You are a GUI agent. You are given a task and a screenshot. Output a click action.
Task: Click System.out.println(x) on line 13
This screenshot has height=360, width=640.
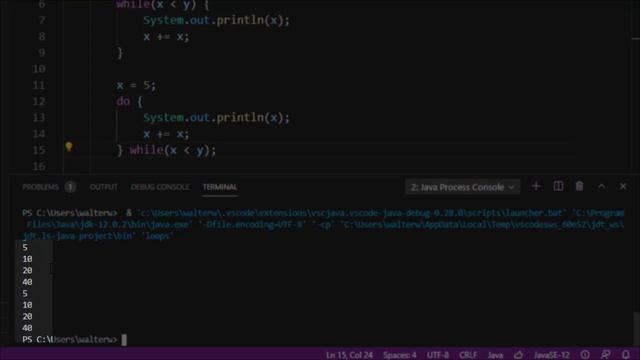(x=216, y=118)
